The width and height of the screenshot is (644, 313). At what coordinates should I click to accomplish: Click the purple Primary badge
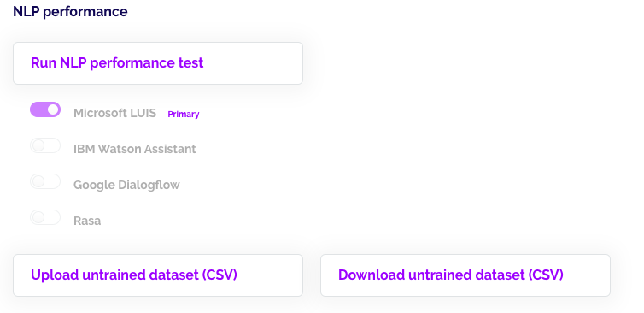184,115
